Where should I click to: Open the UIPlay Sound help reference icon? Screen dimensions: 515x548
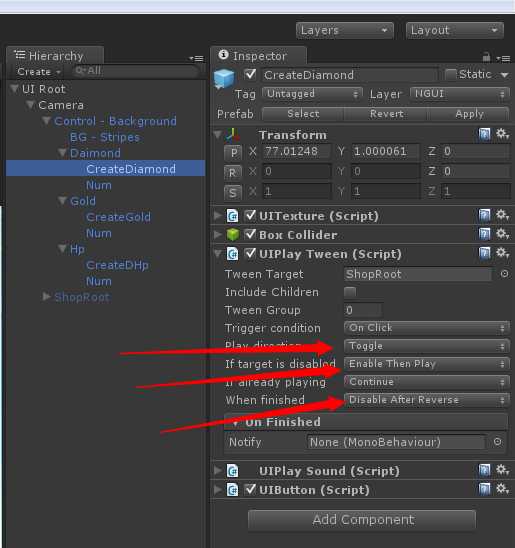tap(484, 470)
